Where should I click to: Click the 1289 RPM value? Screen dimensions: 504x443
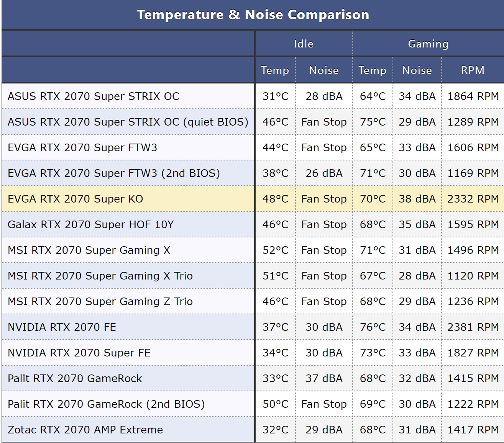473,122
